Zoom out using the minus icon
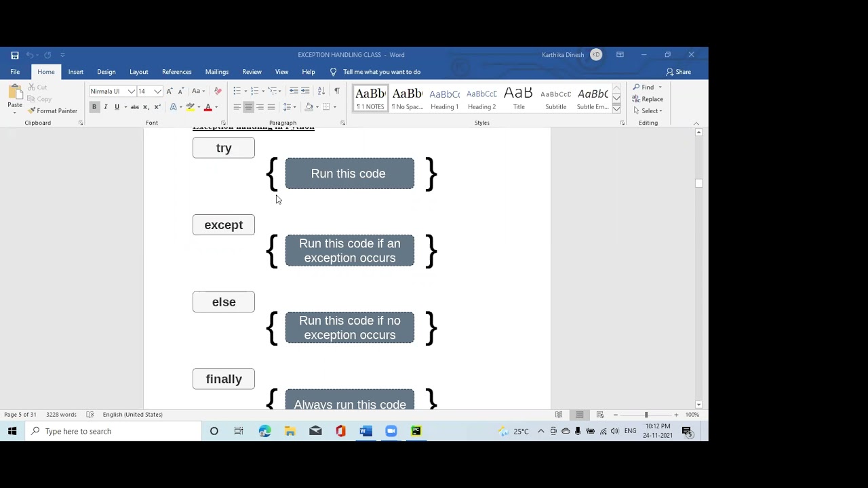This screenshot has width=868, height=488. [616, 415]
